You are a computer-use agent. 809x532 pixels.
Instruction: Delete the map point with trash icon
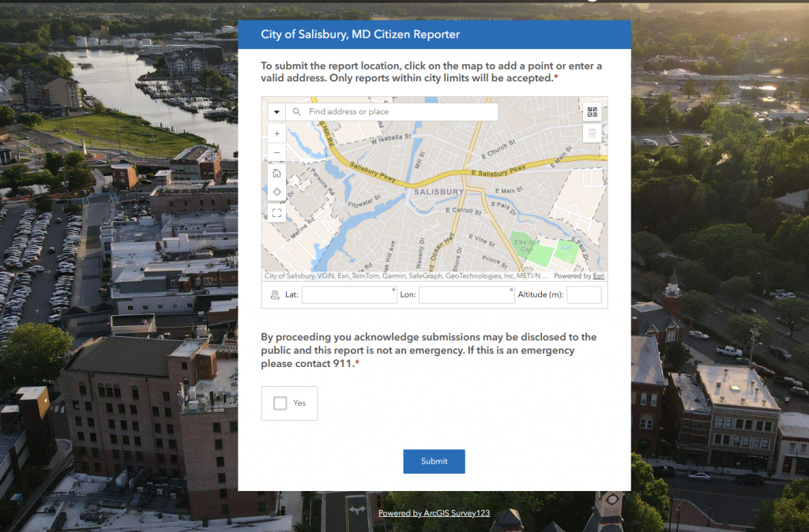(592, 134)
